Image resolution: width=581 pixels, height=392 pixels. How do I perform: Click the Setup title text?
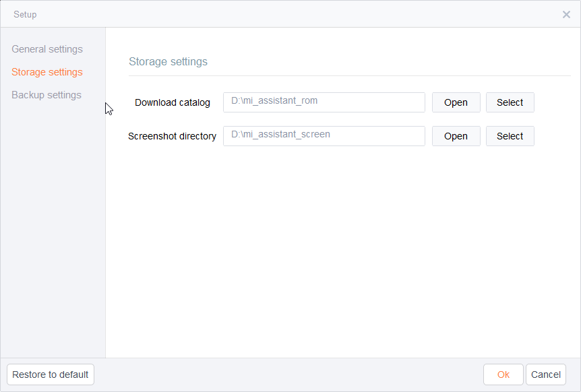pyautogui.click(x=25, y=14)
